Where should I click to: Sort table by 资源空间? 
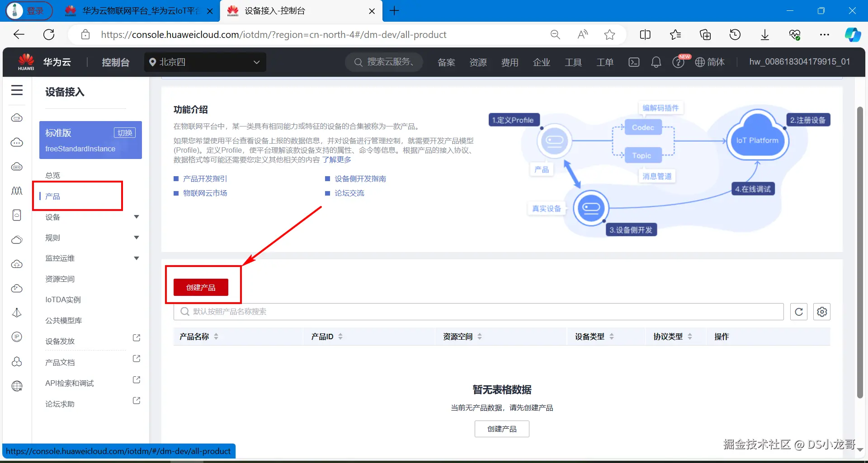[x=480, y=337]
